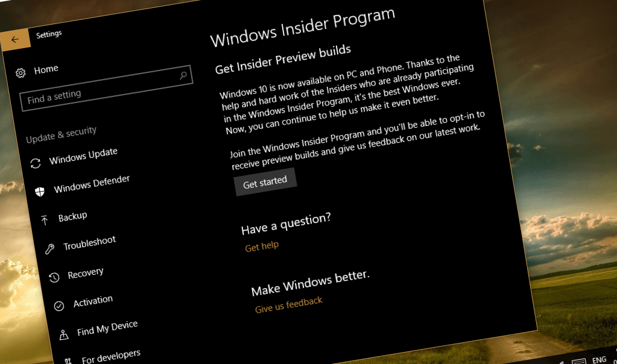Click the Home gear icon
Viewport: 617px width, 364px height.
click(x=21, y=73)
